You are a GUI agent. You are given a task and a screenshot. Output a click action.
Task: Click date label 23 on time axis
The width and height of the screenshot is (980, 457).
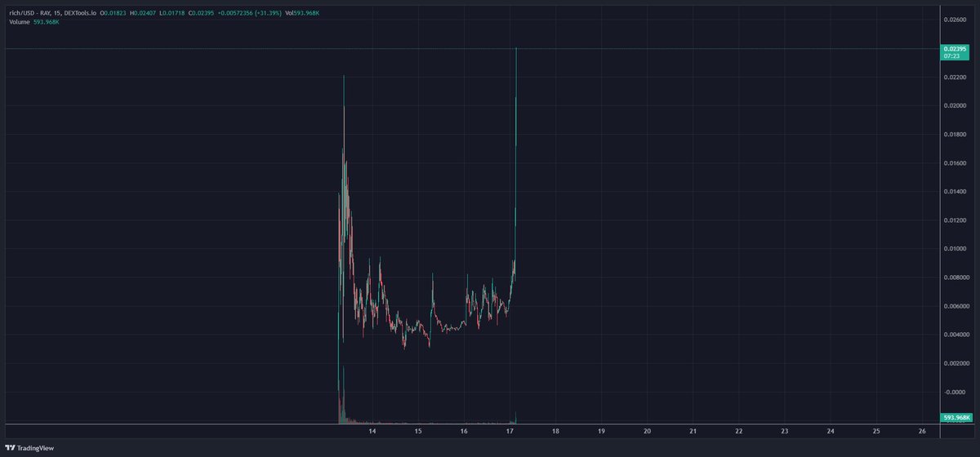coord(784,431)
